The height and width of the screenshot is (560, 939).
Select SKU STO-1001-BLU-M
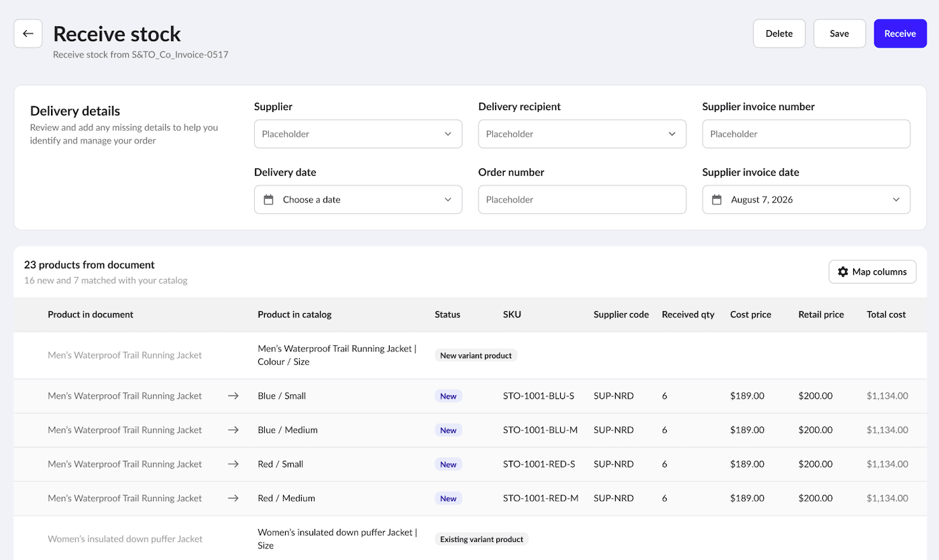point(540,430)
